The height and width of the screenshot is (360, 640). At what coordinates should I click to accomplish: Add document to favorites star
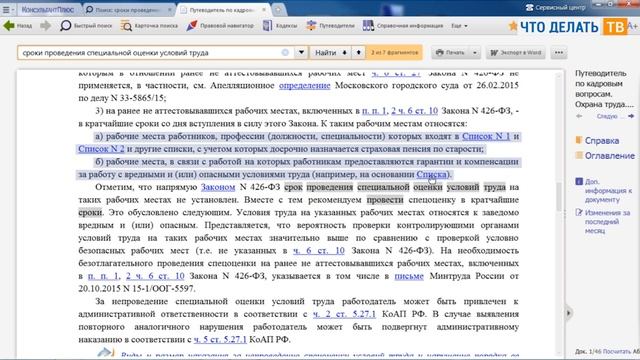tap(513, 27)
